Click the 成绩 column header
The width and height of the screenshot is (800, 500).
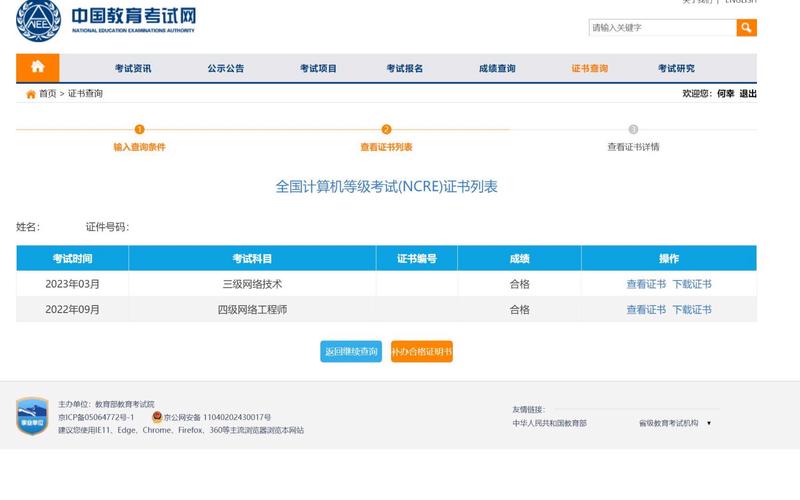519,259
